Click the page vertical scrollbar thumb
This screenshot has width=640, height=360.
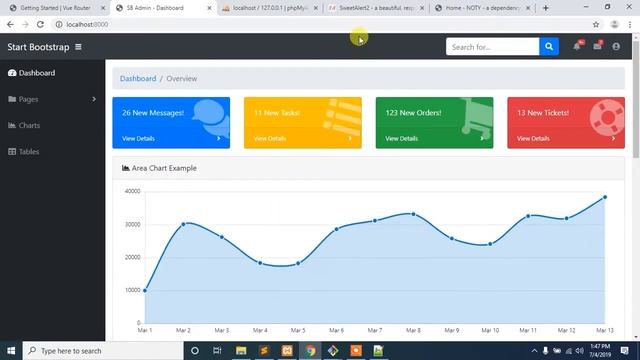point(636,99)
